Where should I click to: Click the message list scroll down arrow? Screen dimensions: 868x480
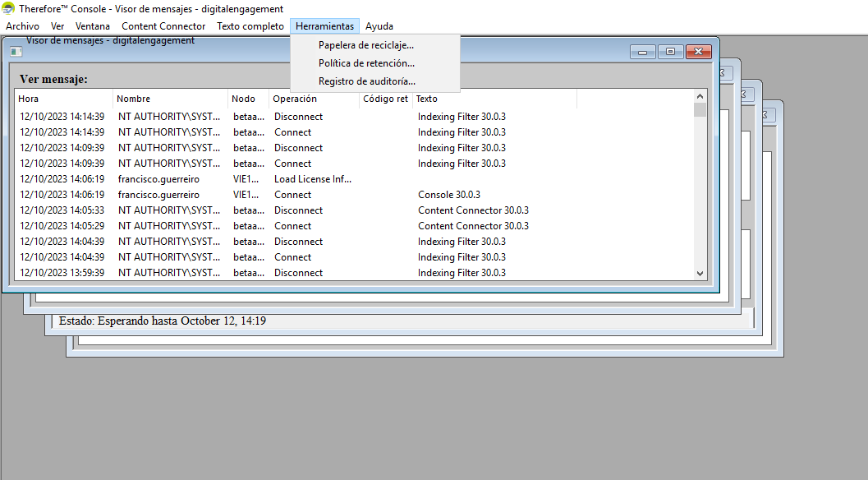coord(700,273)
